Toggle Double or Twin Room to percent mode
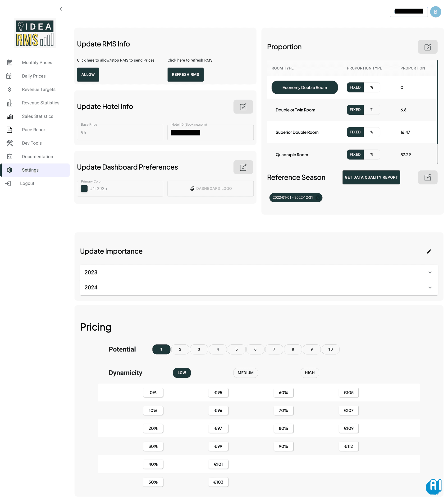 point(372,110)
